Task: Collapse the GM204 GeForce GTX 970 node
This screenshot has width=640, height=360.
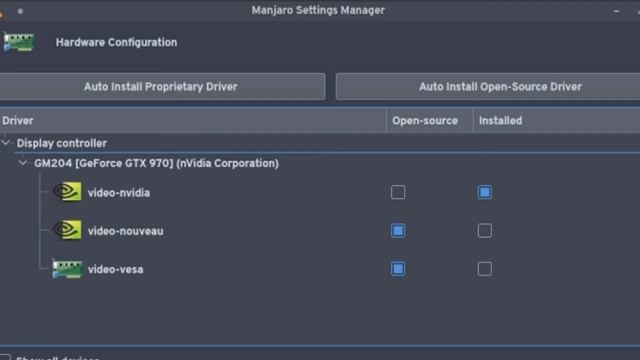Action: pos(23,163)
